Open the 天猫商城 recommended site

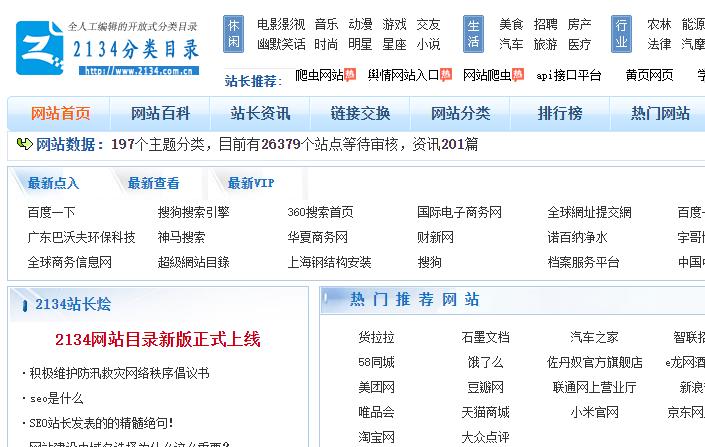click(x=485, y=412)
